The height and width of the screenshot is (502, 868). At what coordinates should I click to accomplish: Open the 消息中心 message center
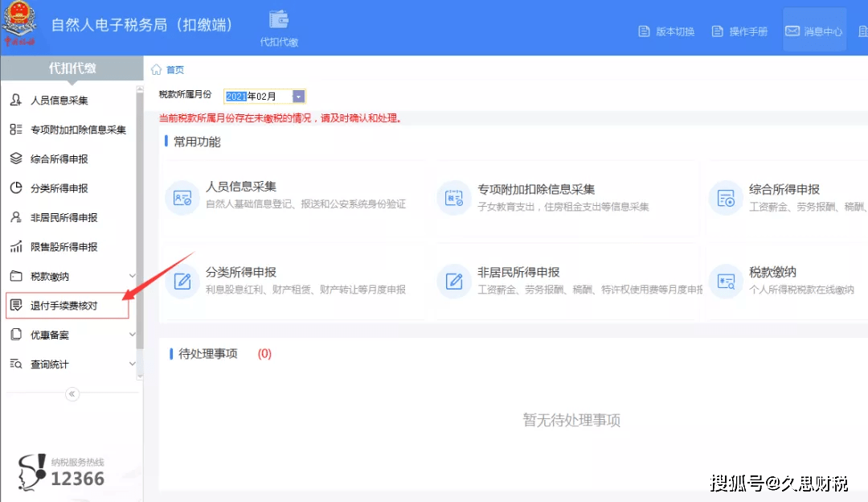click(x=813, y=31)
